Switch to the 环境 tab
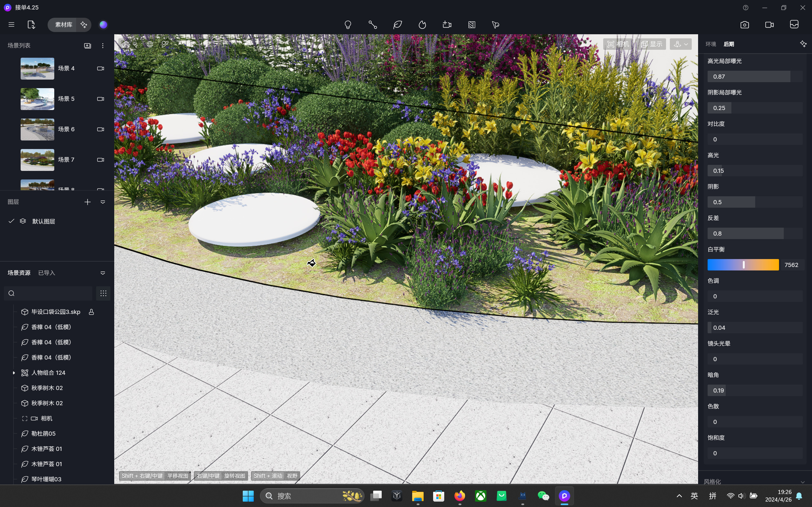This screenshot has height=507, width=812. (x=711, y=44)
